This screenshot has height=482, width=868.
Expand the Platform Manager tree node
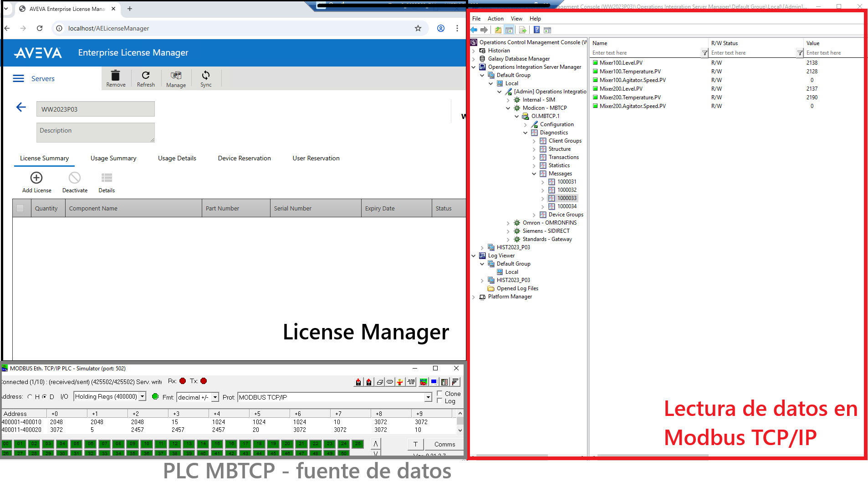tap(474, 297)
